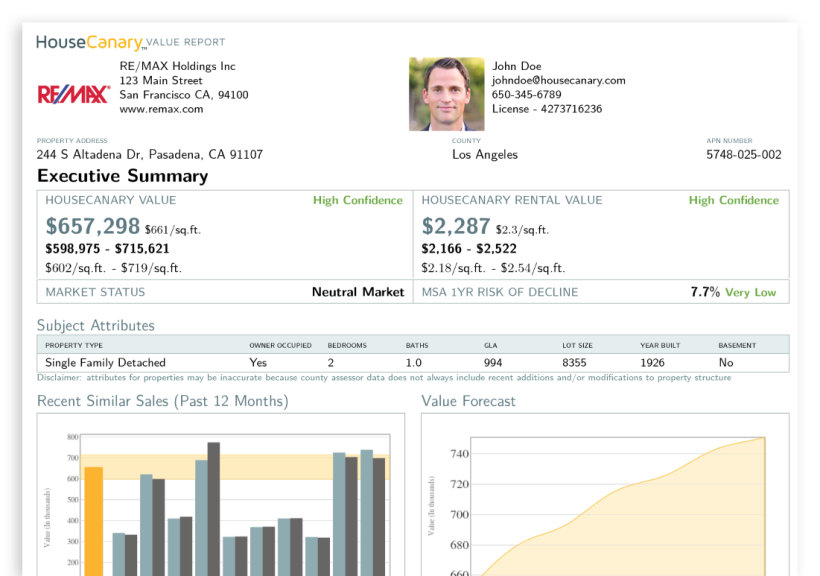
Task: Select '$602/sq.ft. - $719/sq.ft.' text
Action: pos(113,268)
